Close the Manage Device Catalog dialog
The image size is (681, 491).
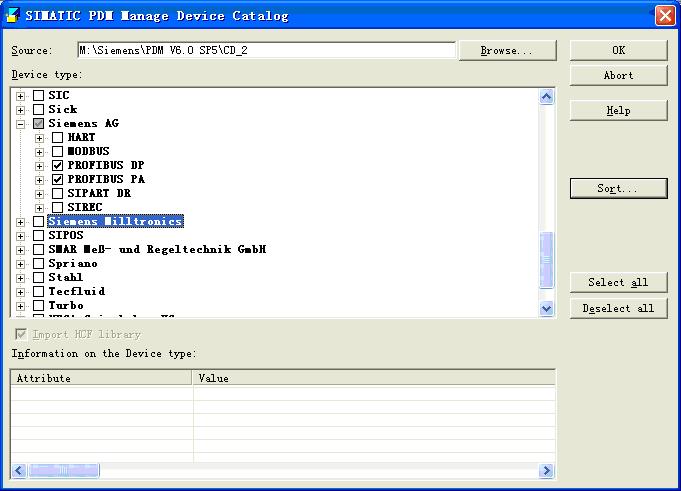pos(665,16)
